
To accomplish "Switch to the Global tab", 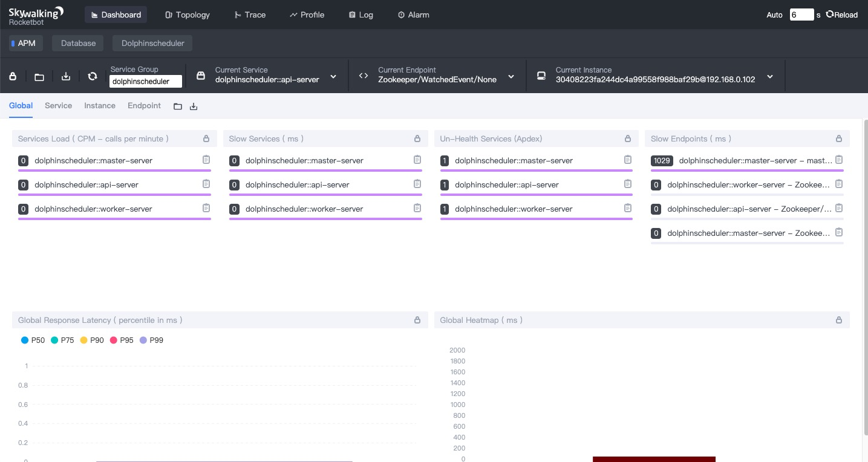I will tap(21, 105).
